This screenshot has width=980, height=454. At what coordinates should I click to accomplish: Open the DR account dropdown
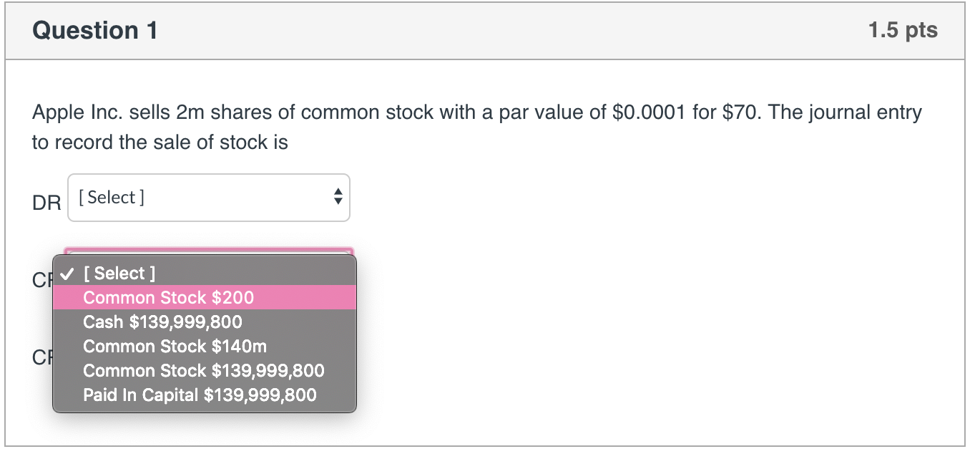(x=207, y=197)
